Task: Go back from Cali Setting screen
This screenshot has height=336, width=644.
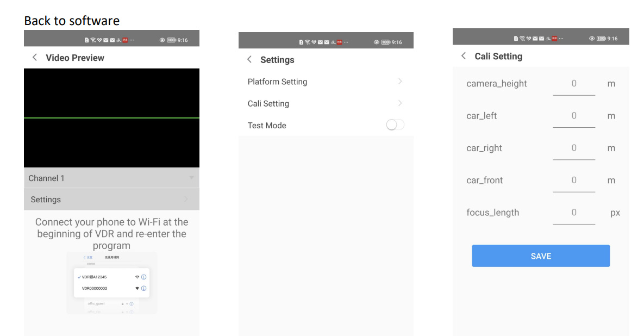Action: (464, 56)
